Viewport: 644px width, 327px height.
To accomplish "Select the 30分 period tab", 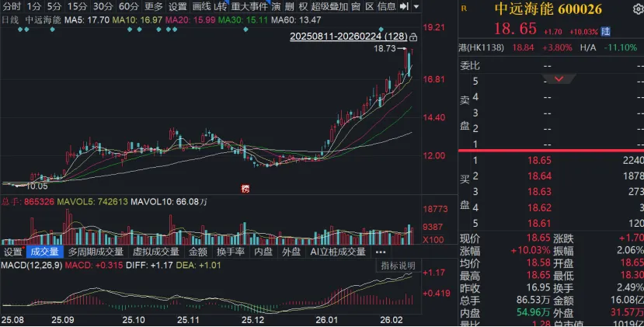I will [x=103, y=6].
